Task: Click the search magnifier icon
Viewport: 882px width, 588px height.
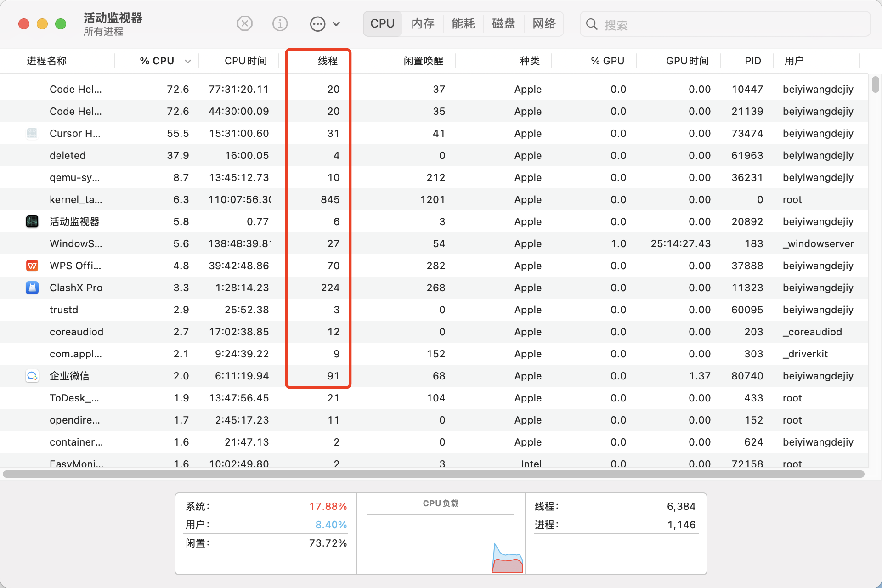Action: (592, 24)
